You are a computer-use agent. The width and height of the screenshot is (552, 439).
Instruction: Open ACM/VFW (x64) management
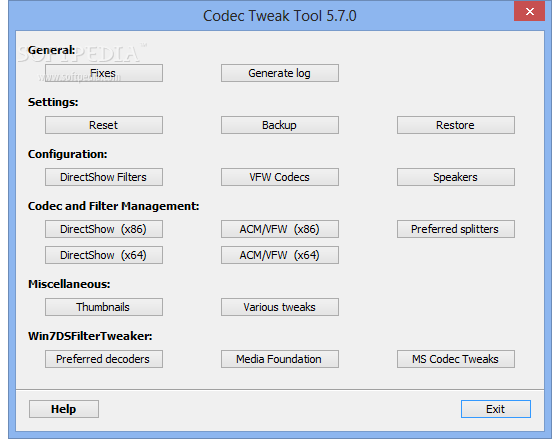click(x=280, y=255)
